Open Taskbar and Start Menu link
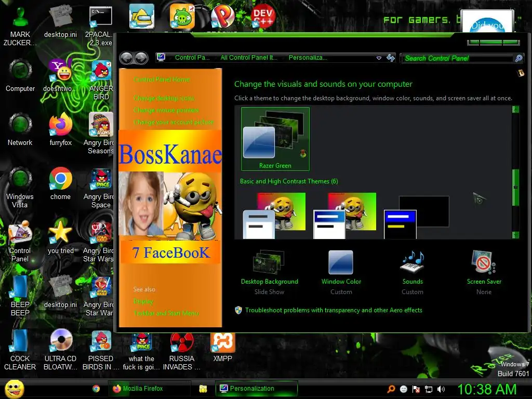This screenshot has width=532, height=399. pos(166,313)
